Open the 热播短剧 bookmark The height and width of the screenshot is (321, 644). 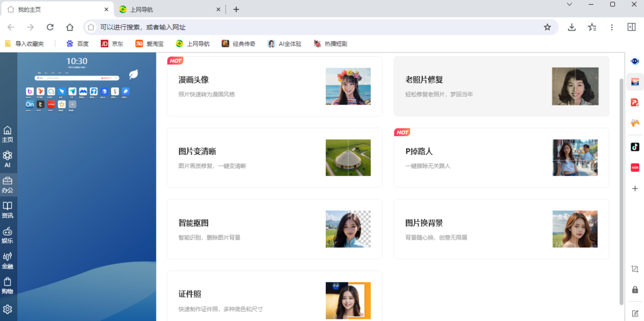coord(331,44)
